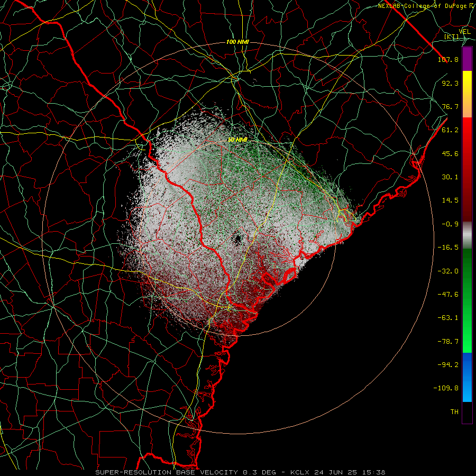476x476 pixels.
Task: Click the 76.7 velocity scale value
Action: 450,106
